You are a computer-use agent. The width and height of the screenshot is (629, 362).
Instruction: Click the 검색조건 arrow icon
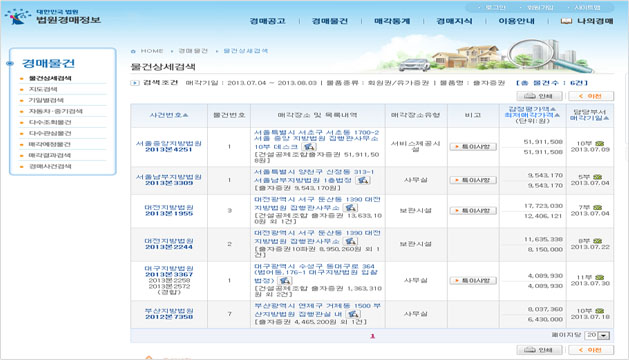pos(135,83)
